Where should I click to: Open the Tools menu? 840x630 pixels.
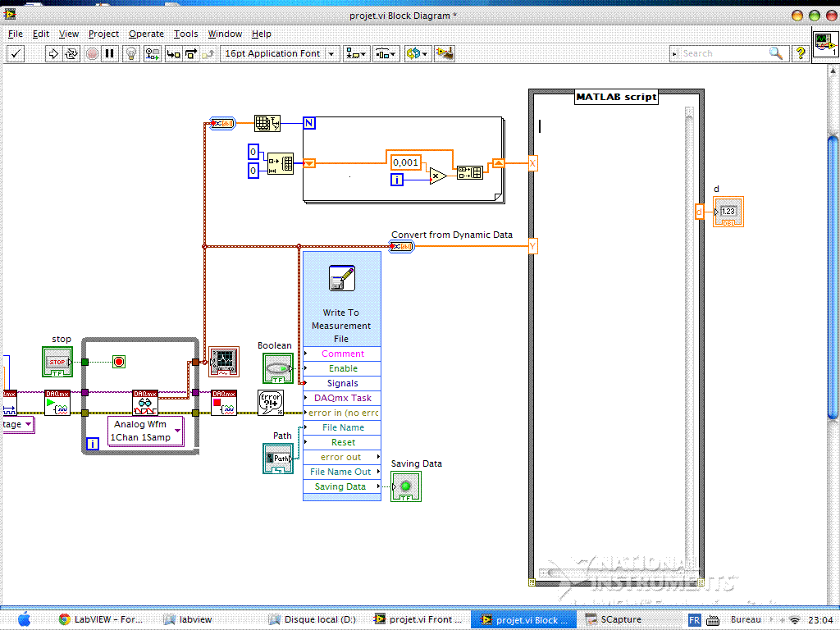(x=186, y=34)
